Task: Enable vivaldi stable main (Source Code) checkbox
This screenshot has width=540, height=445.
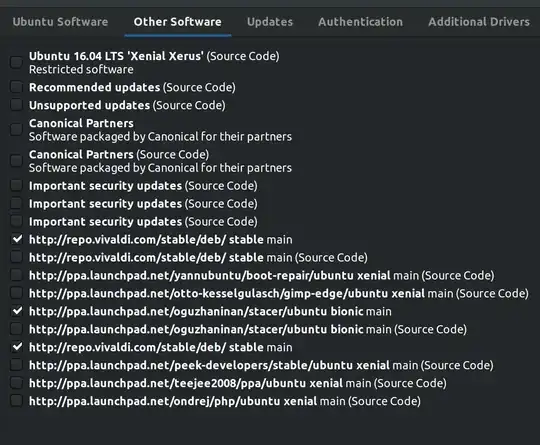Action: tap(16, 257)
